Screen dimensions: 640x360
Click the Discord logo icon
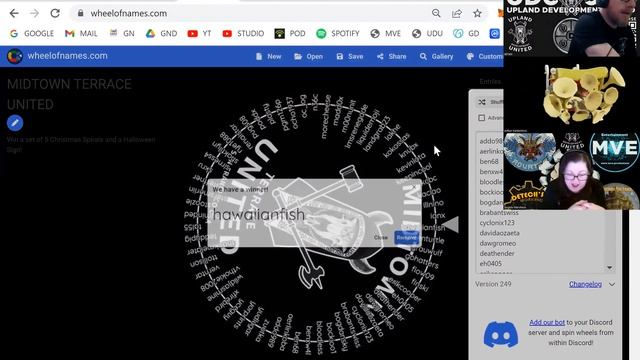[501, 335]
